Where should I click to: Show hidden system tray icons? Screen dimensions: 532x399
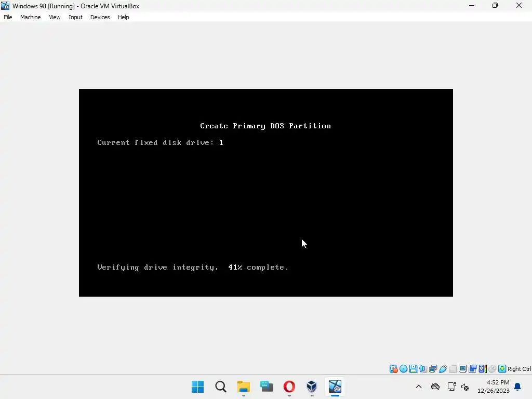[x=419, y=387]
